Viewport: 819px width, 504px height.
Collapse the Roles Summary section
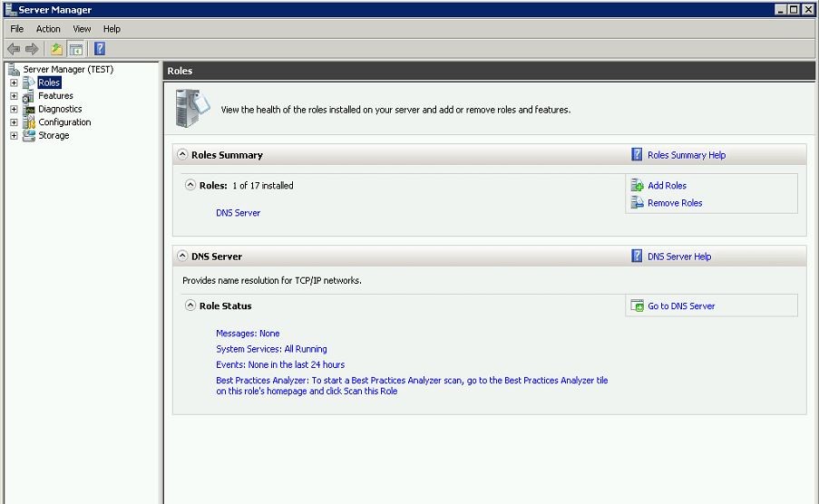pyautogui.click(x=182, y=154)
